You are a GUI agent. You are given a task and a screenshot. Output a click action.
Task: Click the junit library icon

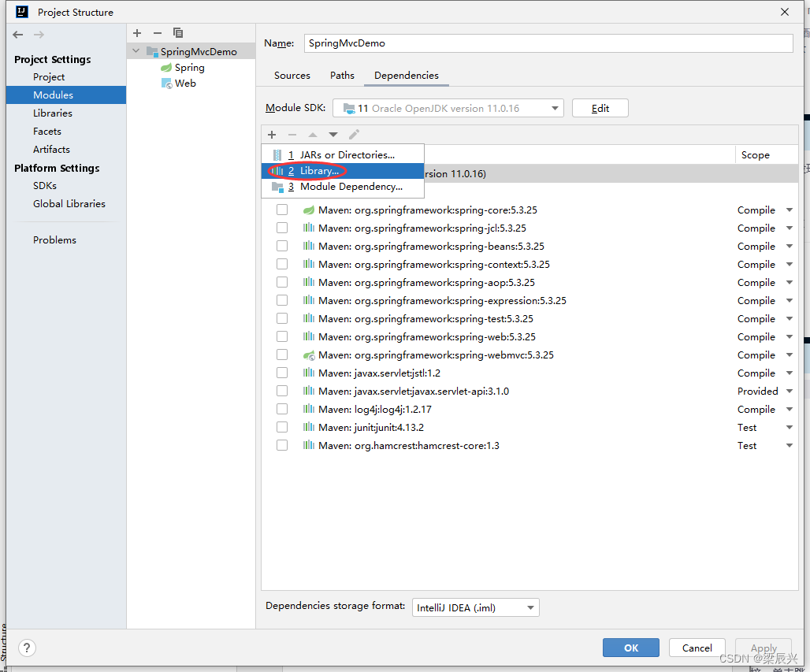[309, 428]
